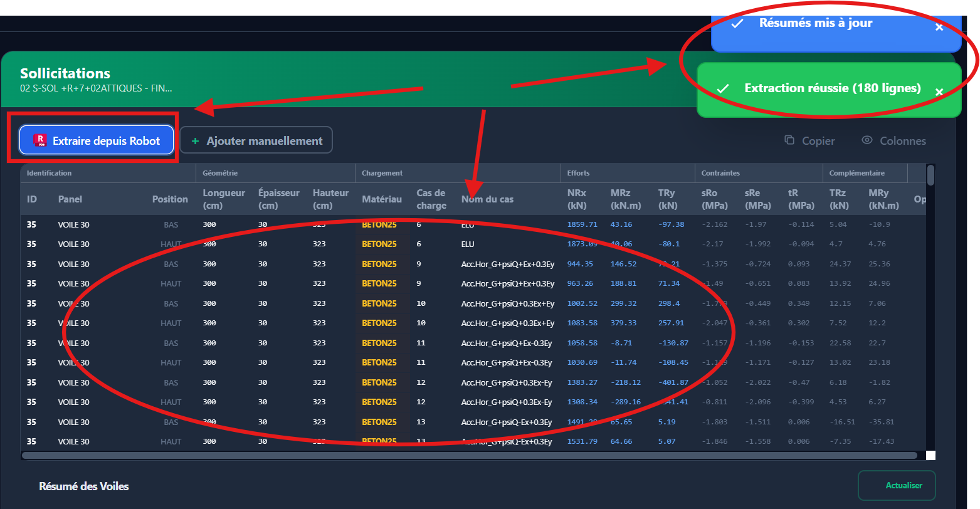This screenshot has width=980, height=509.
Task: Click the table's vertical scrollbar
Action: [x=930, y=175]
